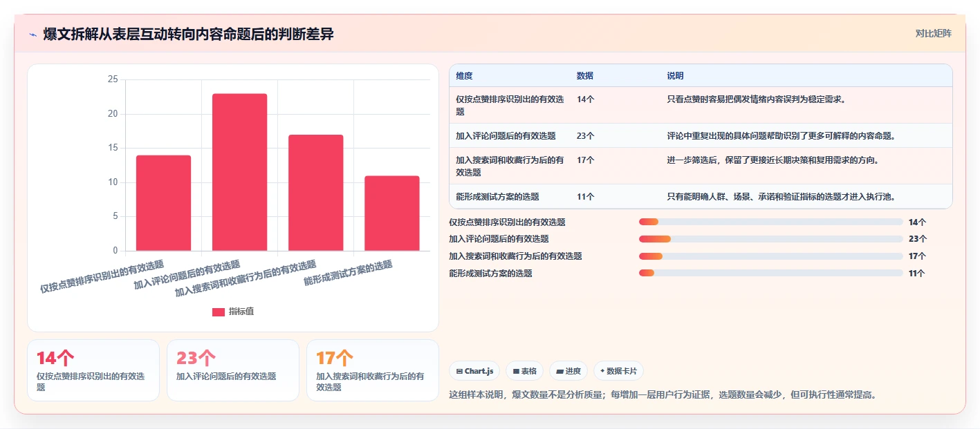Open the 14个 data card
The image size is (980, 429).
point(93,370)
